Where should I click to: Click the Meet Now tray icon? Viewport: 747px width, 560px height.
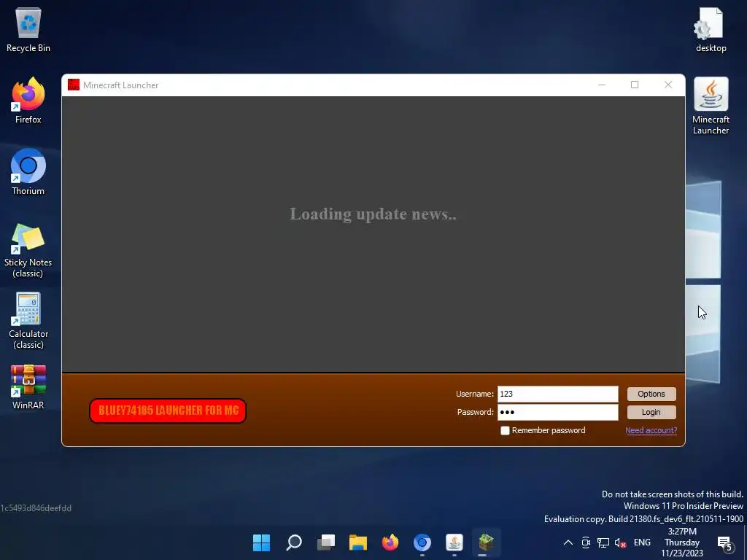586,542
